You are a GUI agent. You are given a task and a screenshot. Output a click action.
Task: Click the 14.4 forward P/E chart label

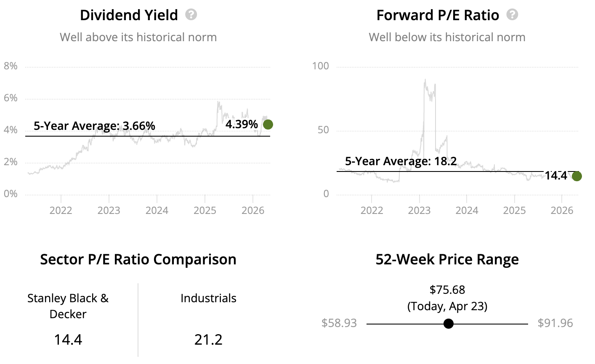(x=556, y=176)
